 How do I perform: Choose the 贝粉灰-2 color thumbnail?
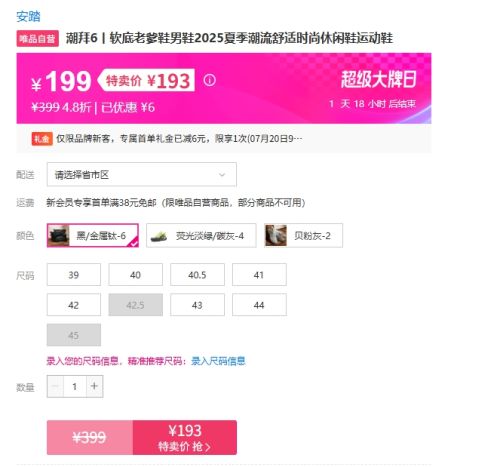click(x=276, y=235)
